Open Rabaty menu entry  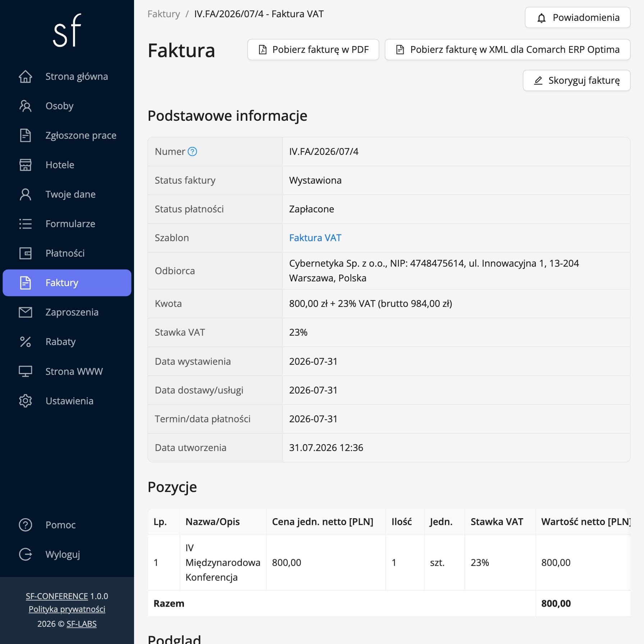[x=67, y=342]
